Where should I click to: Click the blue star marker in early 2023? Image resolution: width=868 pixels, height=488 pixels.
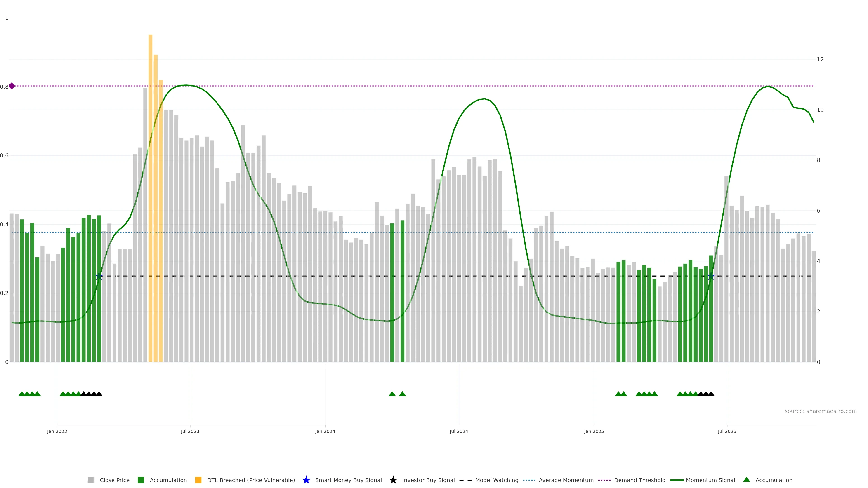tap(99, 276)
